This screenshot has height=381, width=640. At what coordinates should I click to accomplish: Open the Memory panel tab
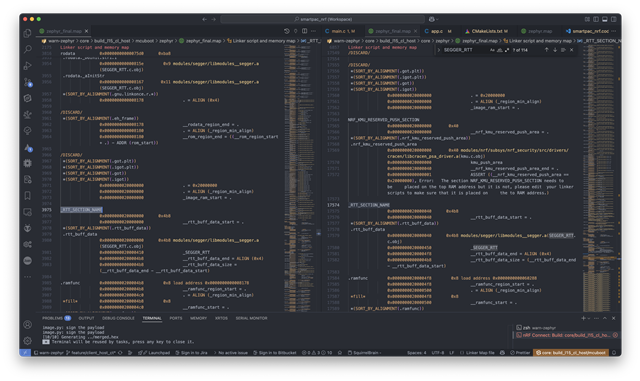[x=198, y=318]
